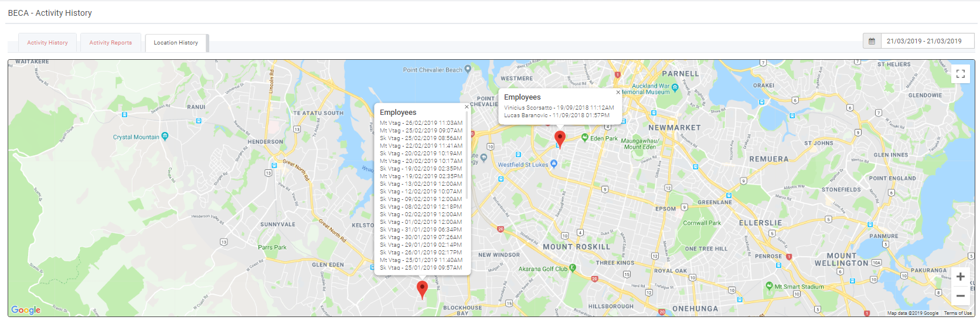Click the Crystal Mountain place icon

click(x=165, y=136)
